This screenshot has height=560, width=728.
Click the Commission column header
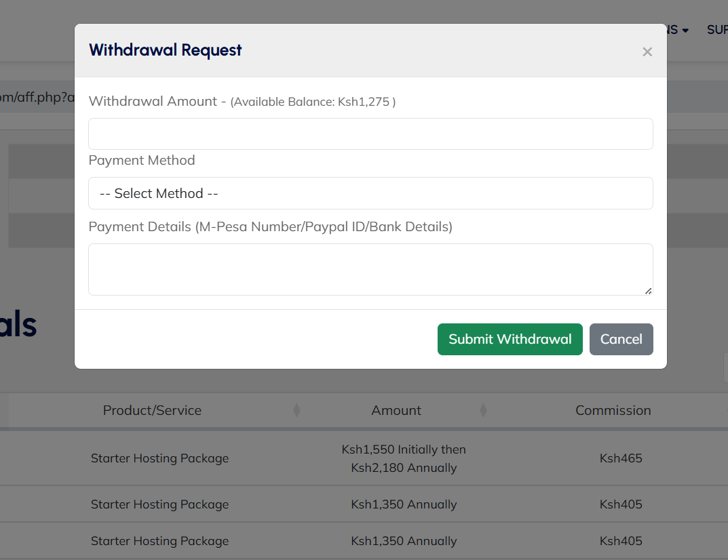tap(613, 410)
